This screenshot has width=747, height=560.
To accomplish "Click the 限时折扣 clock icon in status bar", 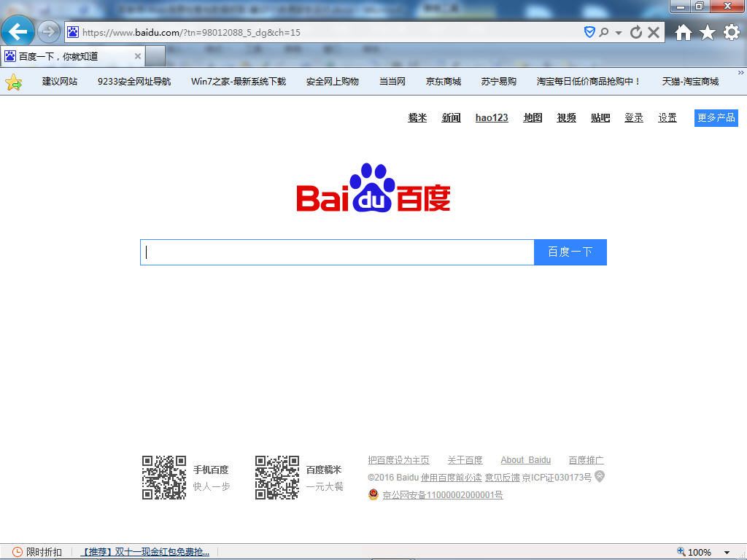I will tap(18, 552).
